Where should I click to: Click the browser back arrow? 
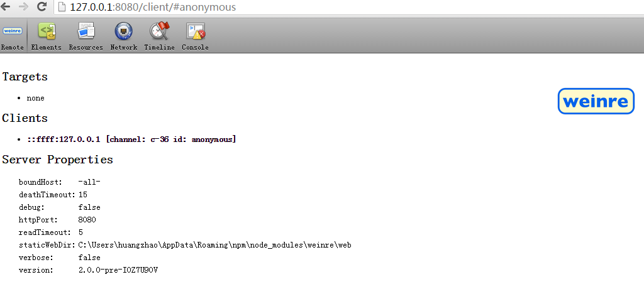[6, 8]
